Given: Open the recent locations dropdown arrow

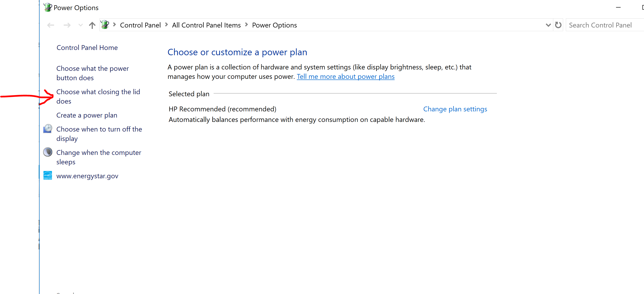Looking at the screenshot, I should [80, 25].
